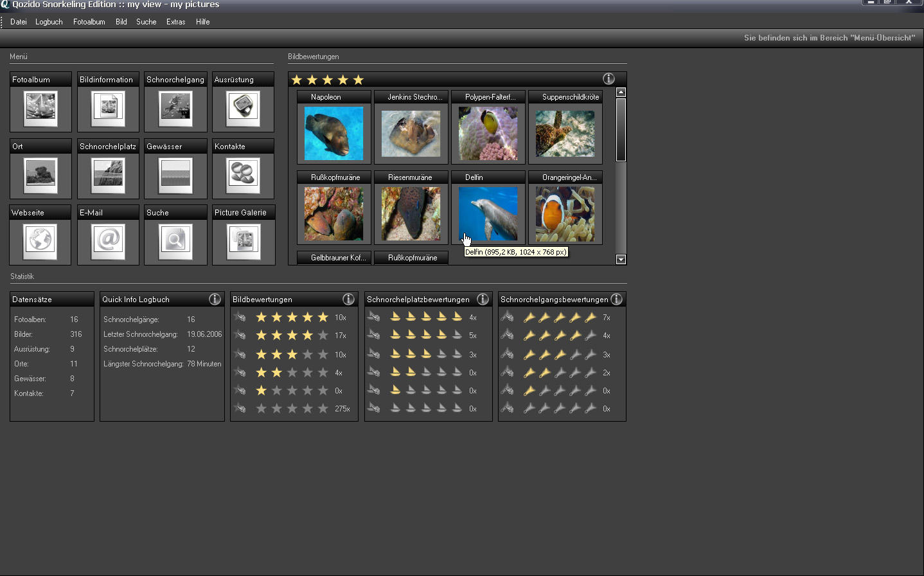
Task: Select the five-star Bildbewertungen filter row
Action: point(292,318)
